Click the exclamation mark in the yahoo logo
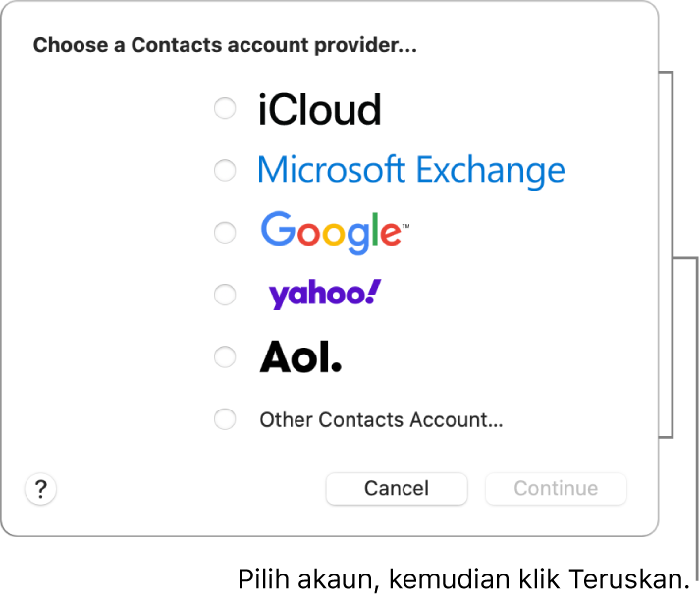Screen dimensions: 700x601 (374, 291)
